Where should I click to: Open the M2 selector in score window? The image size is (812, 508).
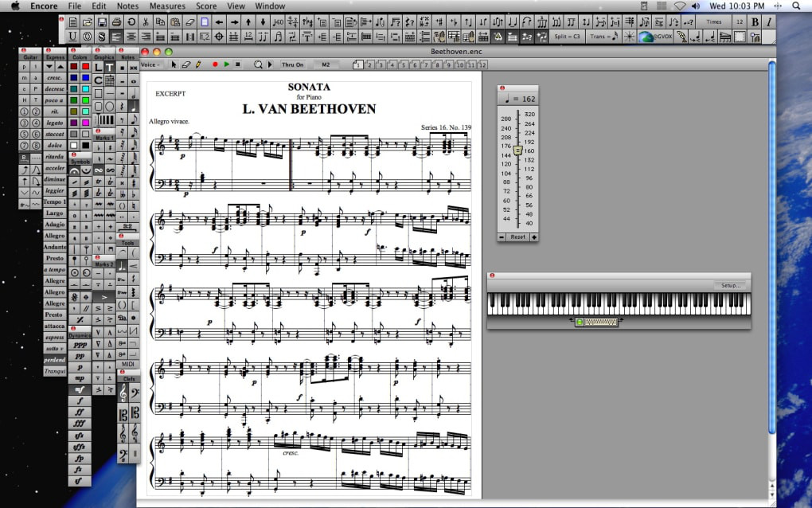(326, 64)
